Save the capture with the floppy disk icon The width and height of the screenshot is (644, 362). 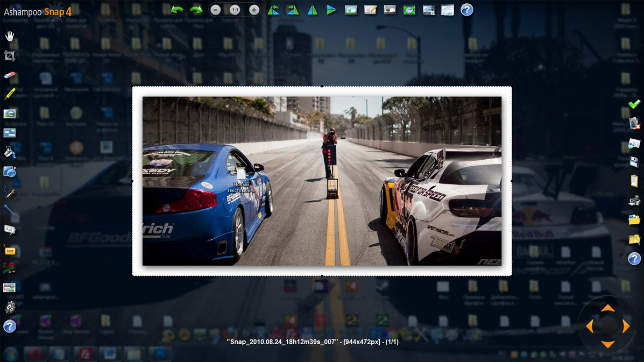[x=634, y=162]
